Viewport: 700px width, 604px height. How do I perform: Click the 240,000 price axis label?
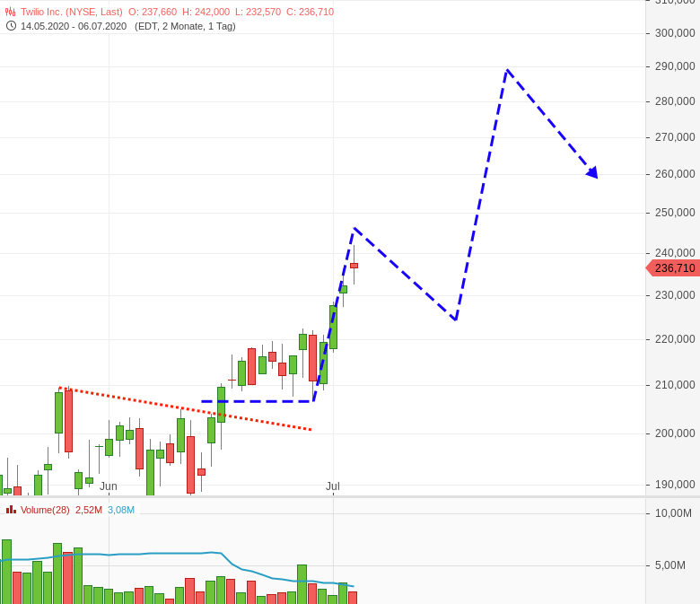pyautogui.click(x=675, y=253)
